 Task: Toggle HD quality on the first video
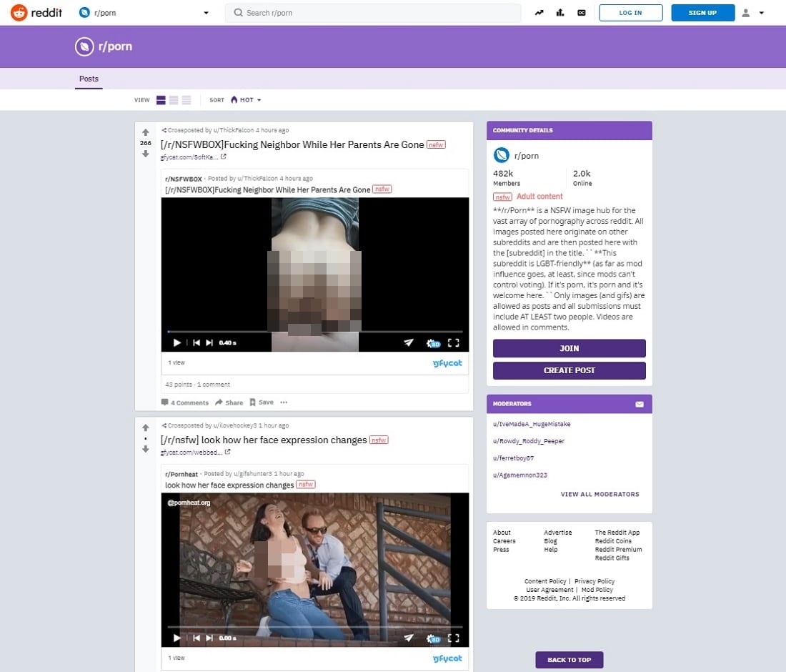pyautogui.click(x=433, y=343)
